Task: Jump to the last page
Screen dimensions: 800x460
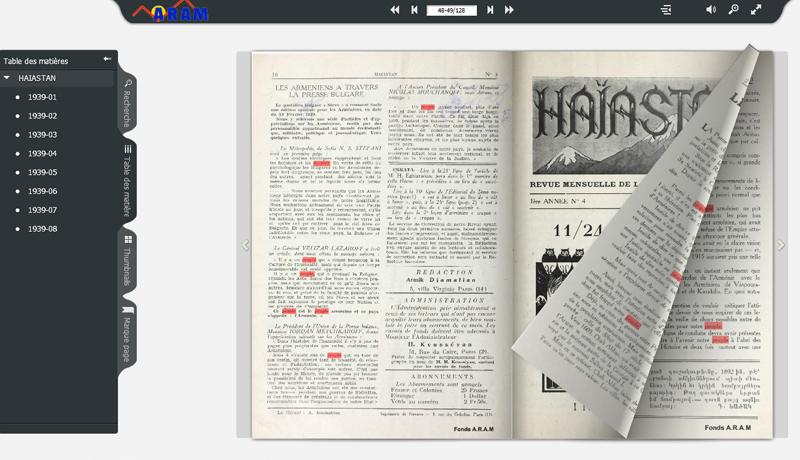Action: tap(509, 10)
